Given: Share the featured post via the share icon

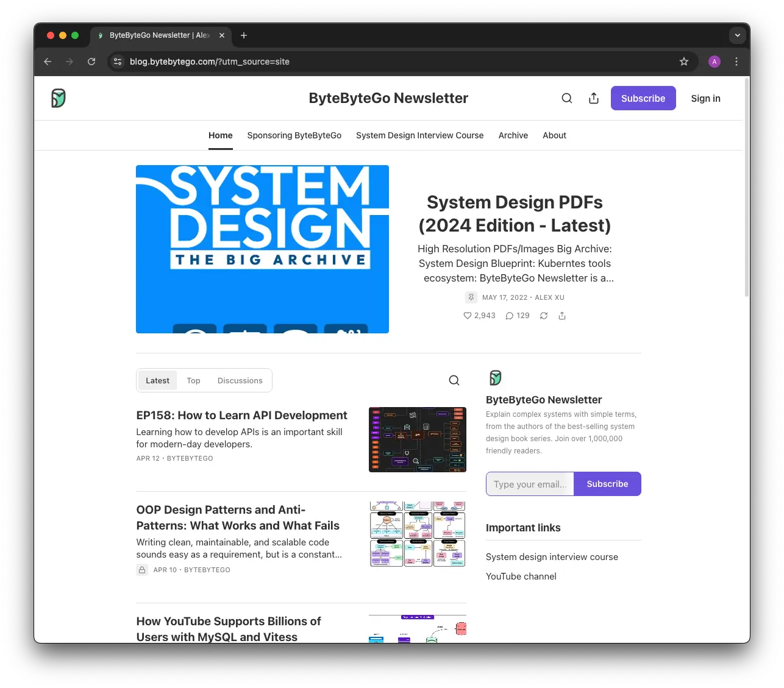Looking at the screenshot, I should [x=562, y=316].
